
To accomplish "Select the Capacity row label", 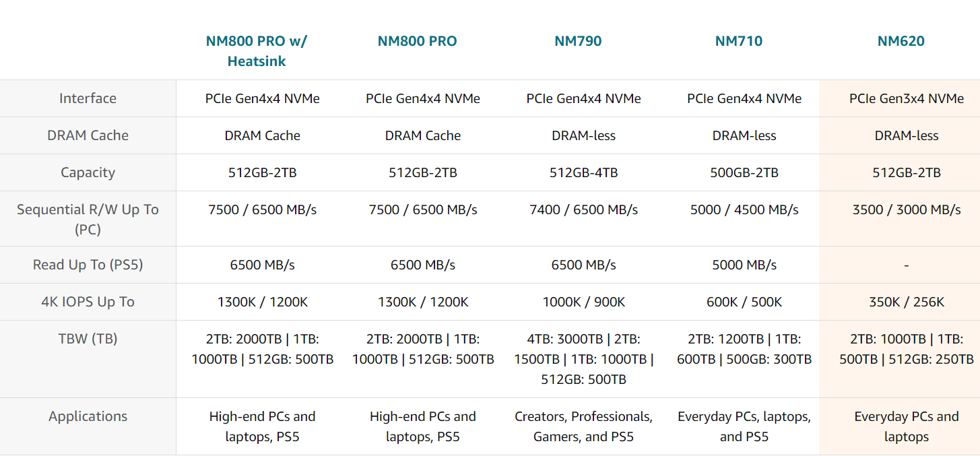I will click(x=88, y=172).
